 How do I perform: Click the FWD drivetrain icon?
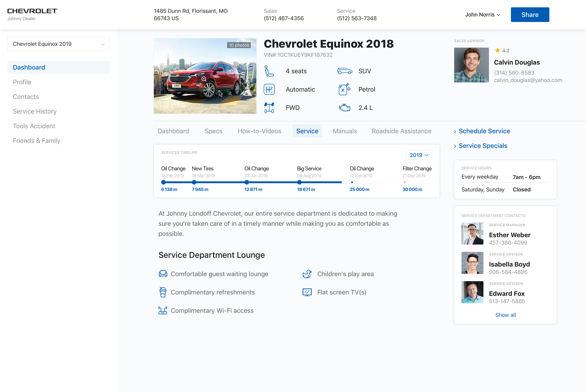[269, 108]
